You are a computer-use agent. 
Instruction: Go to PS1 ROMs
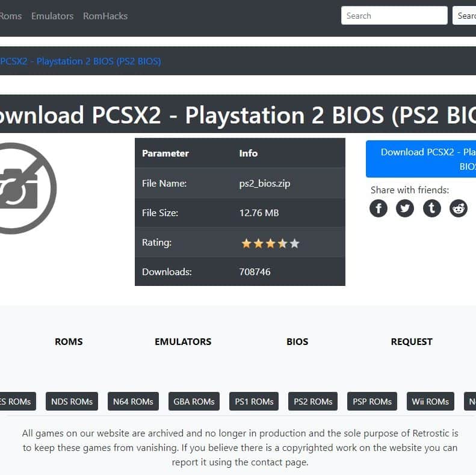(x=254, y=401)
